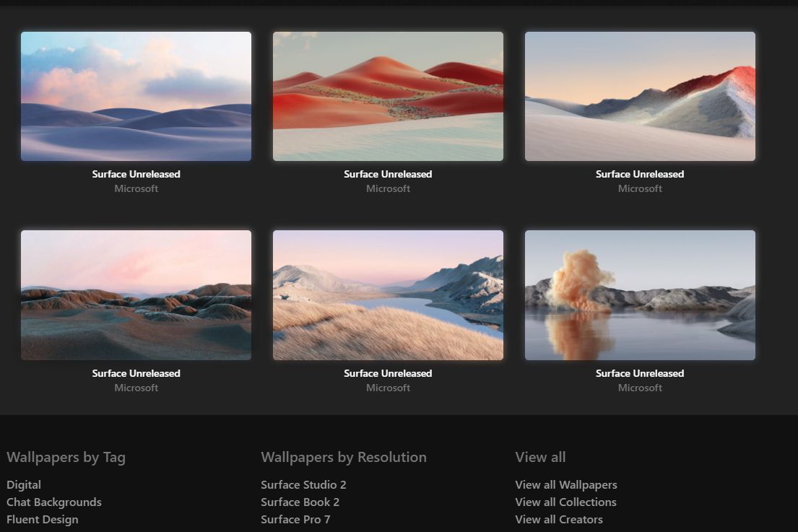The image size is (798, 532).
Task: Open Microsoft creator link under red dunes
Action: point(388,188)
